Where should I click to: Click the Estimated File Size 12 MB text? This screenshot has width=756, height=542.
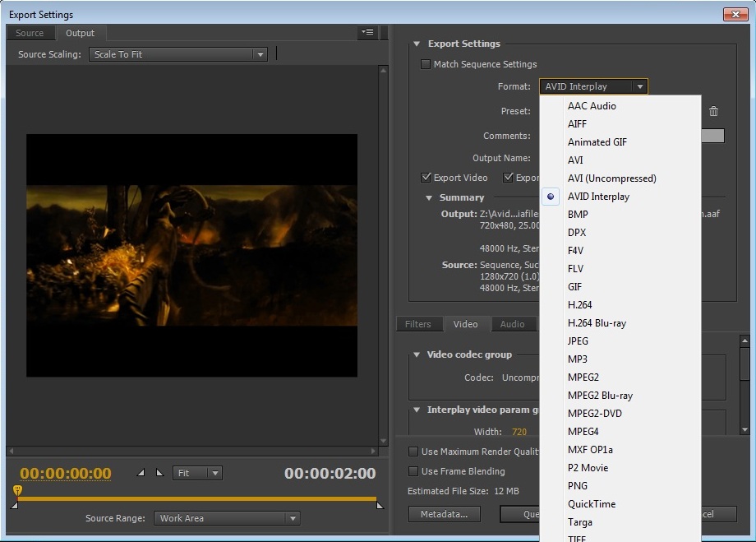tap(463, 491)
